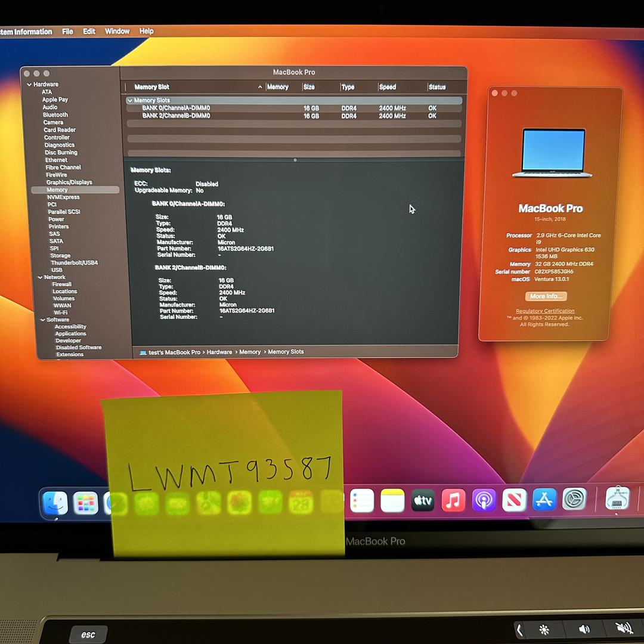The width and height of the screenshot is (644, 644).
Task: Select Bluetooth in the sidebar
Action: click(x=55, y=115)
